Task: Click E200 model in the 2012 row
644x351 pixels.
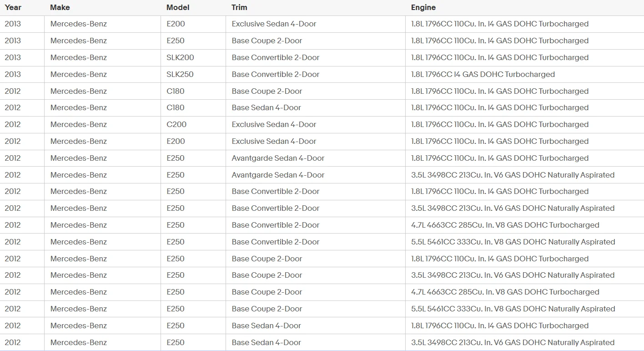Action: (x=176, y=141)
